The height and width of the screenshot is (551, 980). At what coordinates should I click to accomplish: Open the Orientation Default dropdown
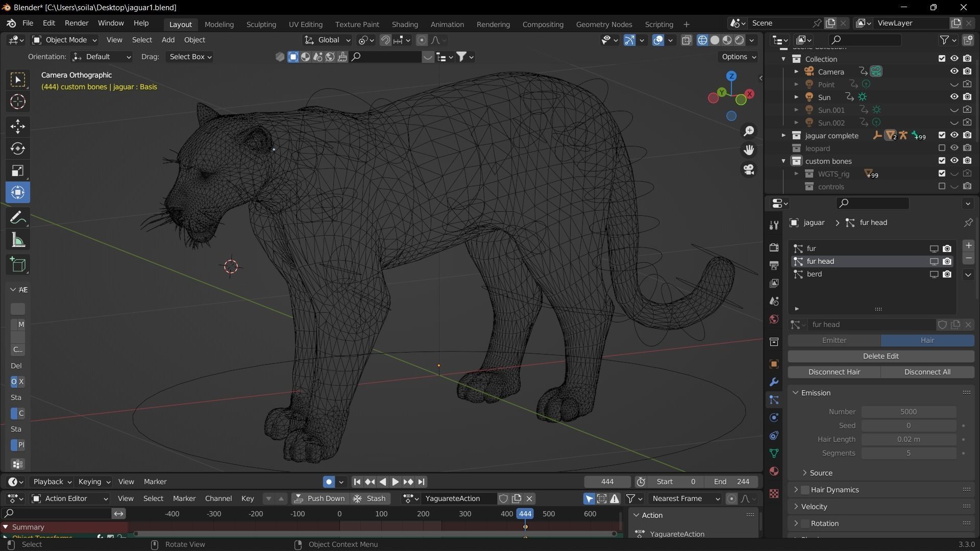click(x=102, y=57)
